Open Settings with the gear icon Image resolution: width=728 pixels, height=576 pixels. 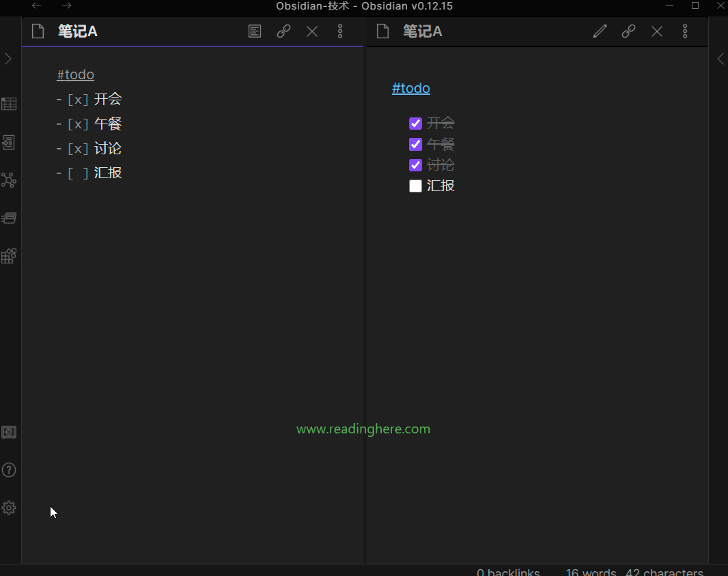9,507
